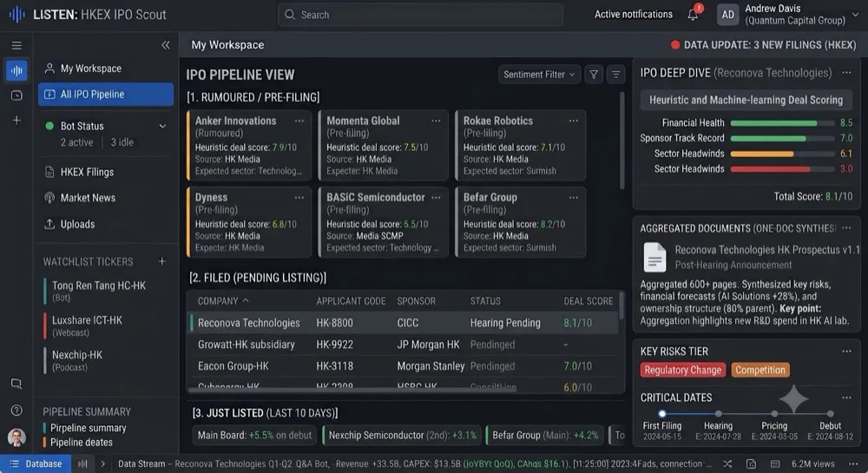Open Critical Dates panel options
Viewport: 868px width, 473px height.
[x=846, y=397]
